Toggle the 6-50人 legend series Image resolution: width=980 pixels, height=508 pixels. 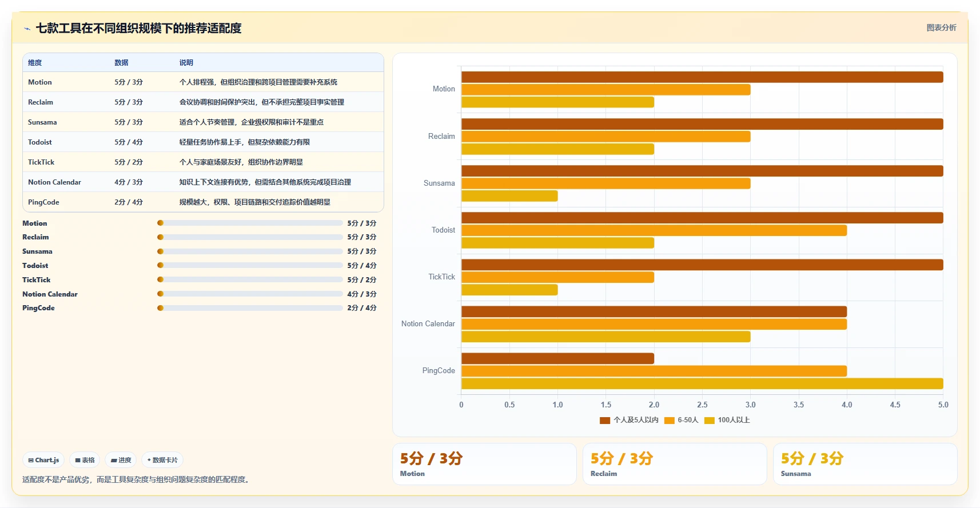[682, 420]
